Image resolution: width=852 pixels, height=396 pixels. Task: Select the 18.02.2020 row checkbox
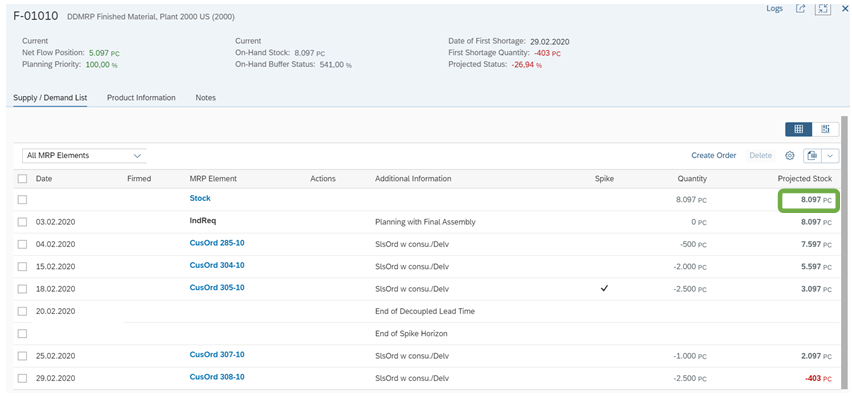point(22,289)
